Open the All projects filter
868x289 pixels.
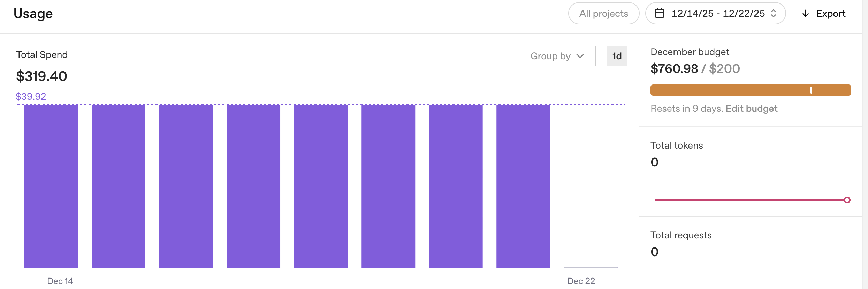[x=604, y=13]
